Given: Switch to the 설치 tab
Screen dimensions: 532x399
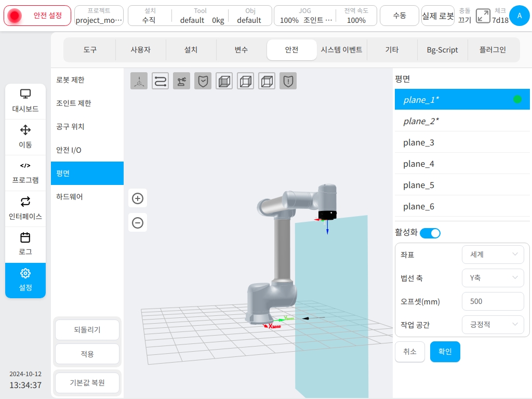Looking at the screenshot, I should click(x=191, y=50).
